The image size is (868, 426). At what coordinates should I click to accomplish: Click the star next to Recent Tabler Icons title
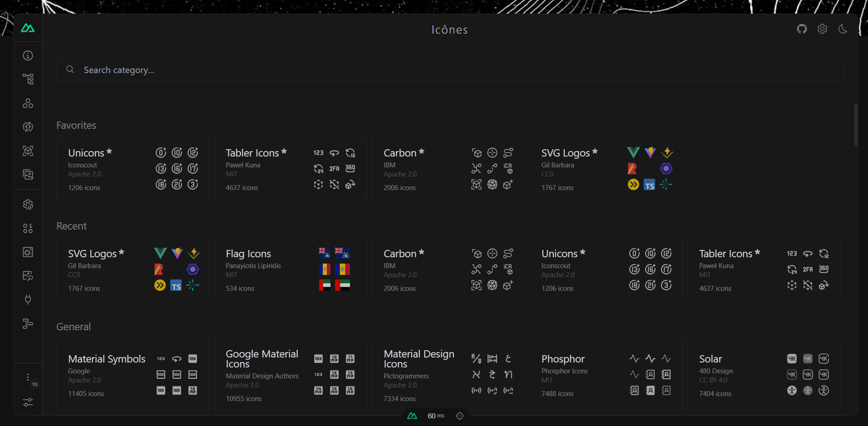coord(757,252)
